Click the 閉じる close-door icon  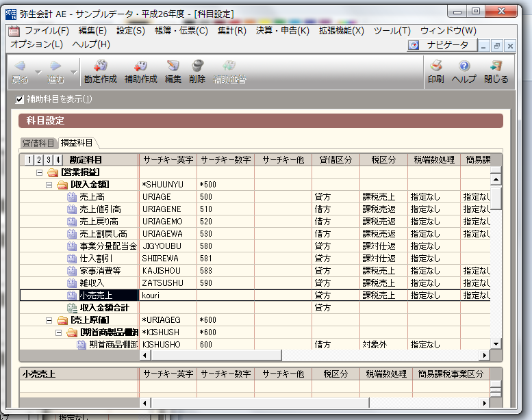pos(496,66)
